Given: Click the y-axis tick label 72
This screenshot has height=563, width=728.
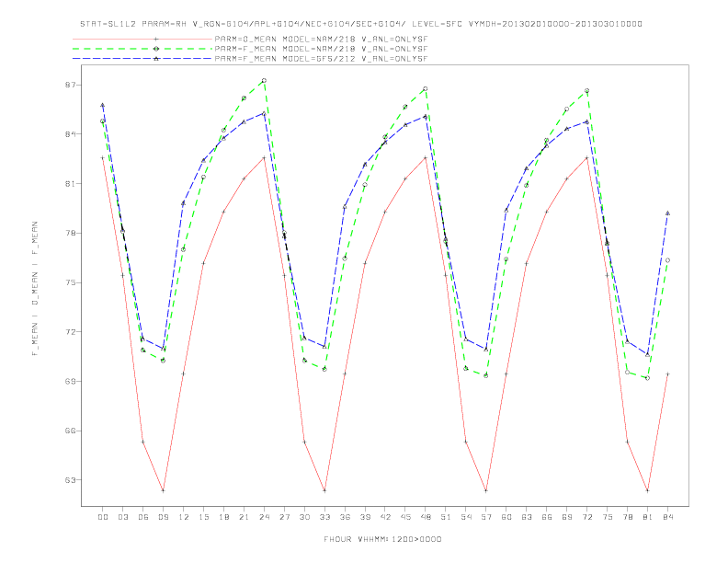Looking at the screenshot, I should 71,332.
